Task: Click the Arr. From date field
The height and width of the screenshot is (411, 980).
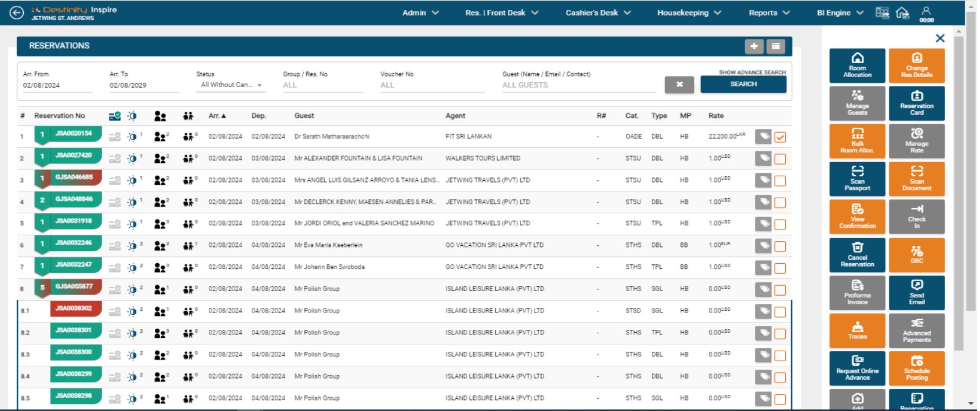Action: point(57,85)
